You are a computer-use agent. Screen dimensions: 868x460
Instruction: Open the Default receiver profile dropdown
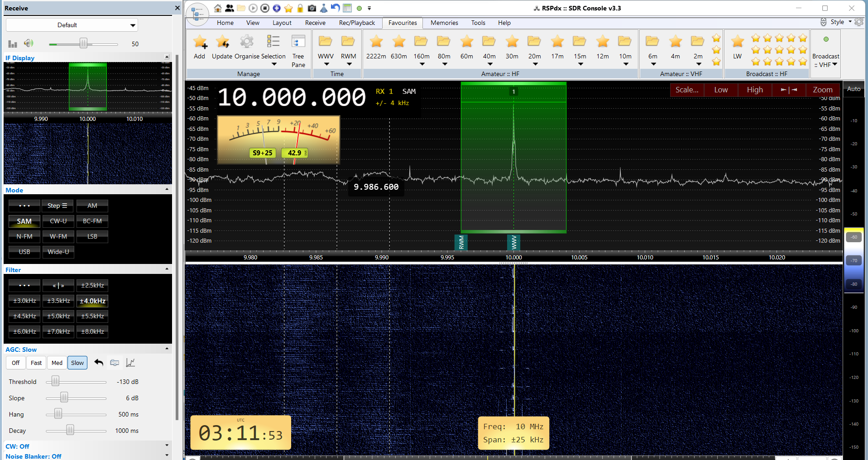tap(72, 25)
